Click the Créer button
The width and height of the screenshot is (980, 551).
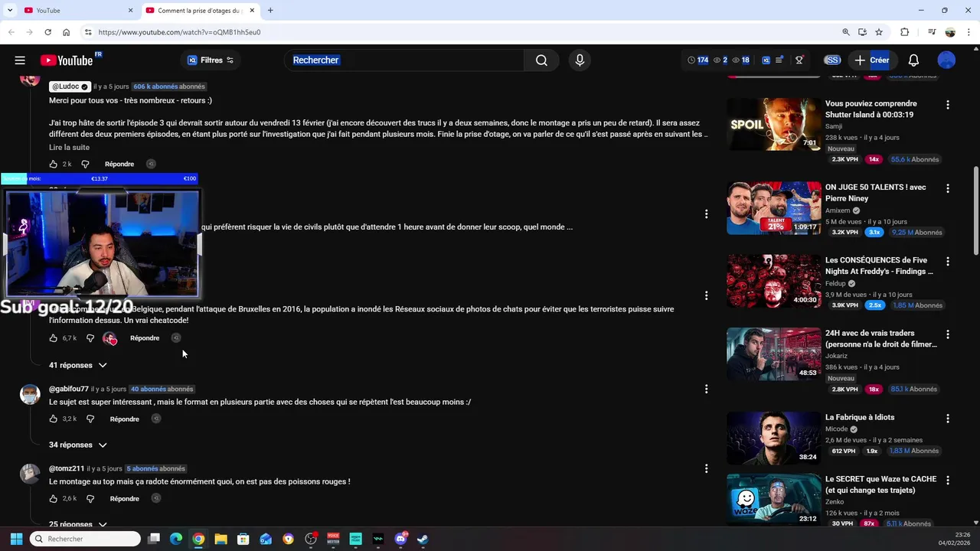click(872, 60)
